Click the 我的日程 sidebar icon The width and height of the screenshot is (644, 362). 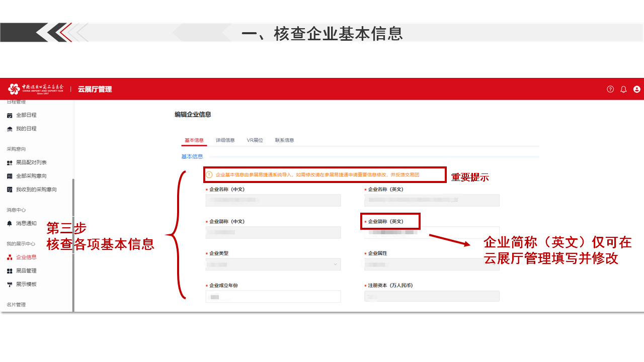pos(10,129)
